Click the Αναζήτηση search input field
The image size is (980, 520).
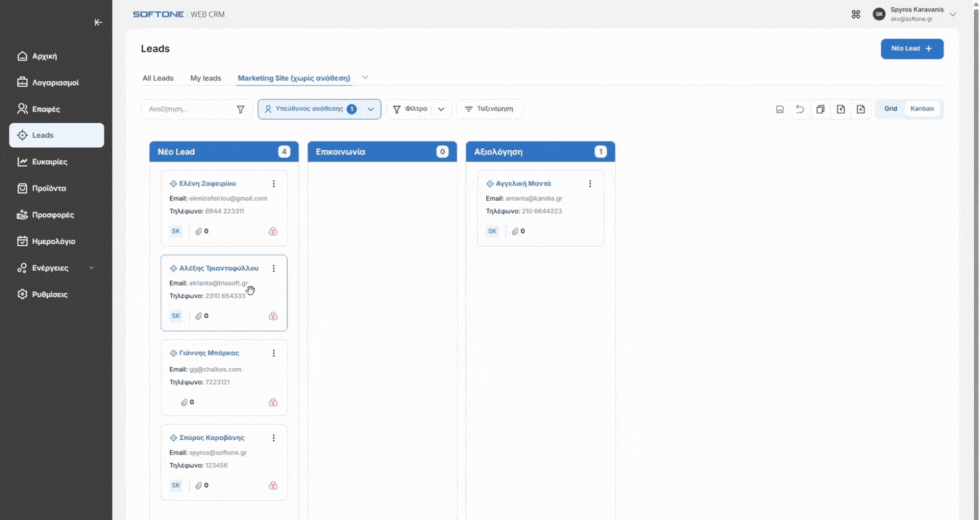click(186, 109)
